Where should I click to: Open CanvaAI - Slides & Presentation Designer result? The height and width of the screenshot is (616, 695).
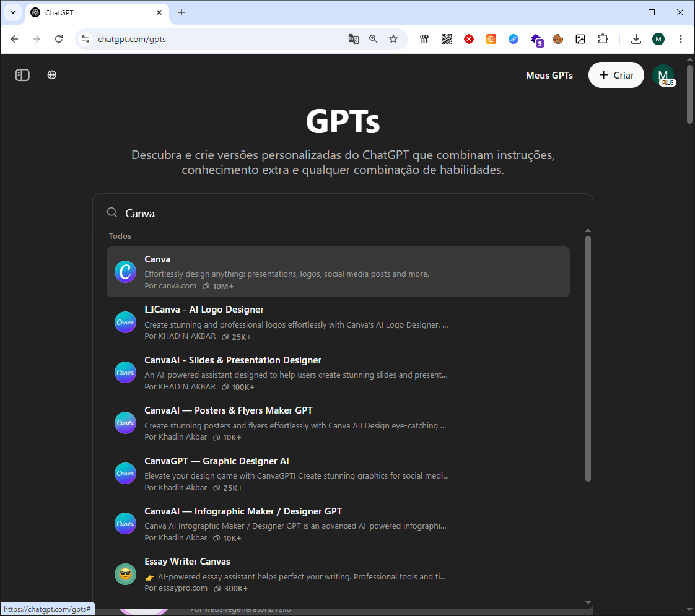point(338,373)
